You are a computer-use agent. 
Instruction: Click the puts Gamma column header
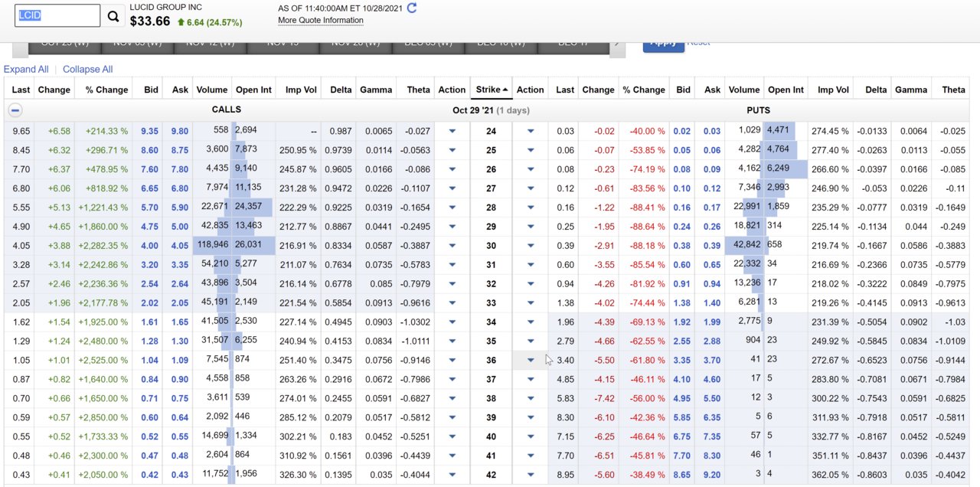tap(911, 90)
